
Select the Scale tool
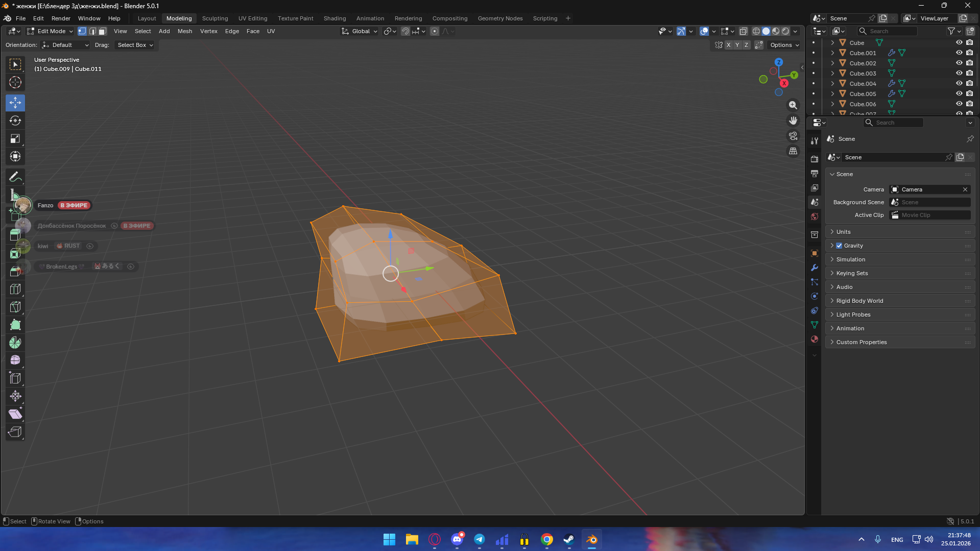15,138
